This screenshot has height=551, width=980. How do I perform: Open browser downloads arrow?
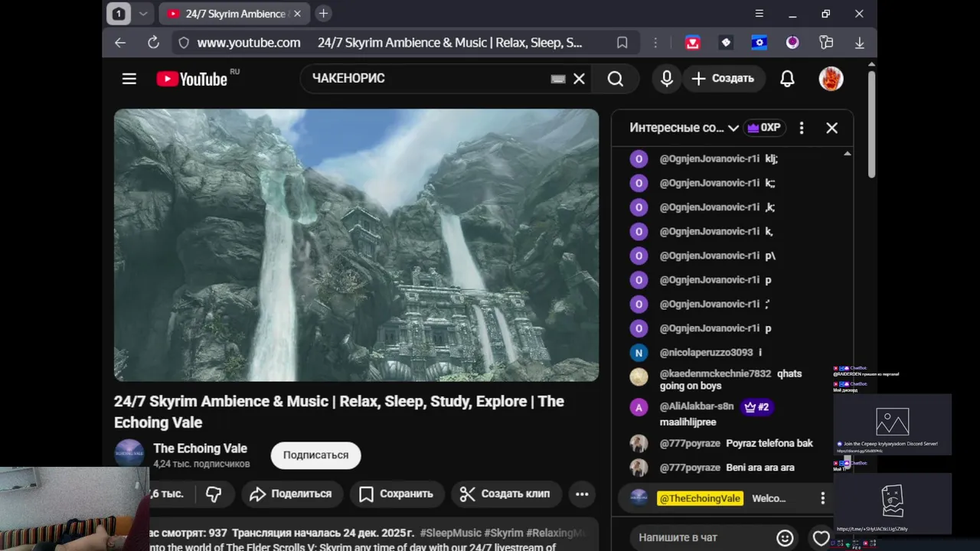[x=860, y=43]
